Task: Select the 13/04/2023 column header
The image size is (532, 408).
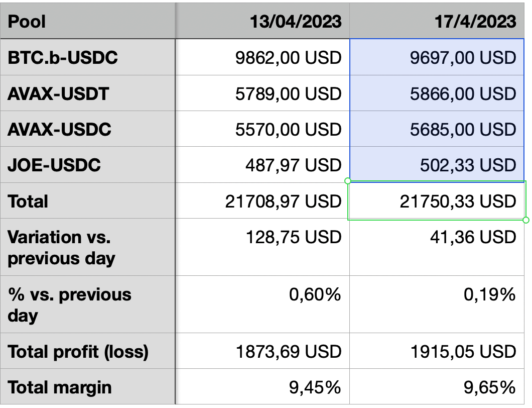Action: pos(262,21)
